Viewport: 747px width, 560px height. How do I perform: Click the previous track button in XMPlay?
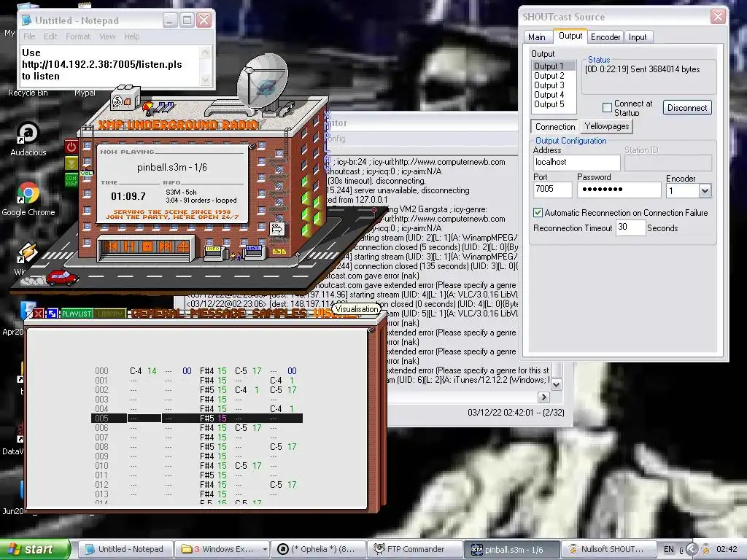[112, 246]
